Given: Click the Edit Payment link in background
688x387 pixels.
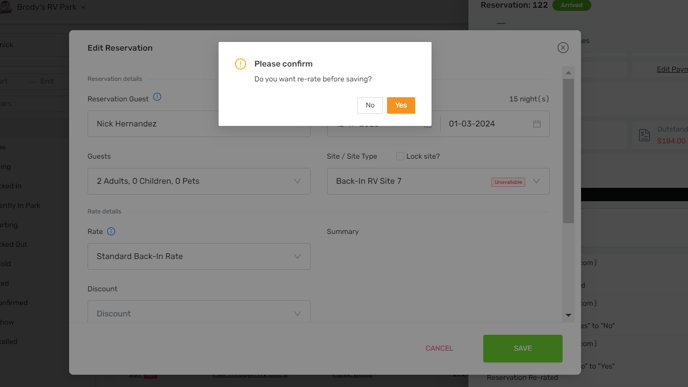Looking at the screenshot, I should point(672,69).
